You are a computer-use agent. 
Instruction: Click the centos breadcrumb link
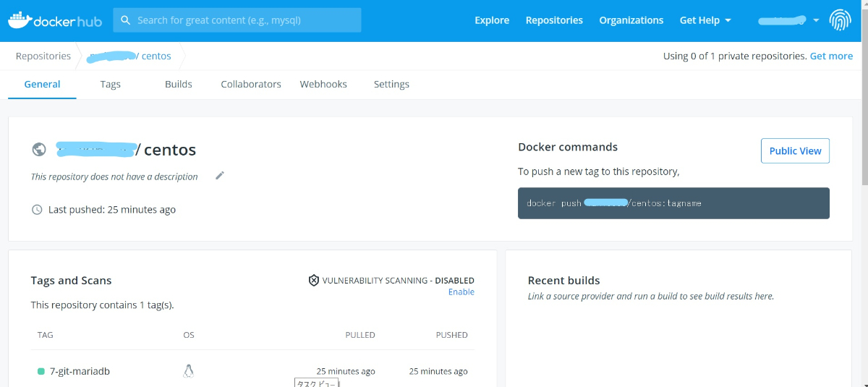coord(156,56)
